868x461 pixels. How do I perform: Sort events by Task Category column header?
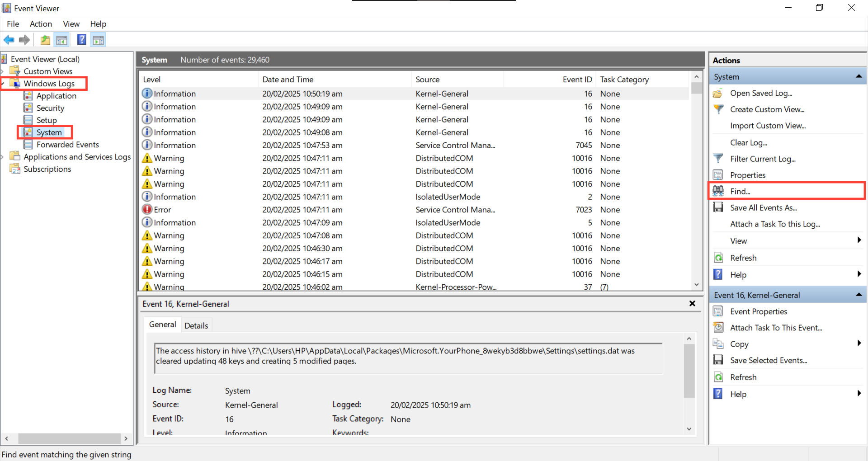click(x=643, y=80)
